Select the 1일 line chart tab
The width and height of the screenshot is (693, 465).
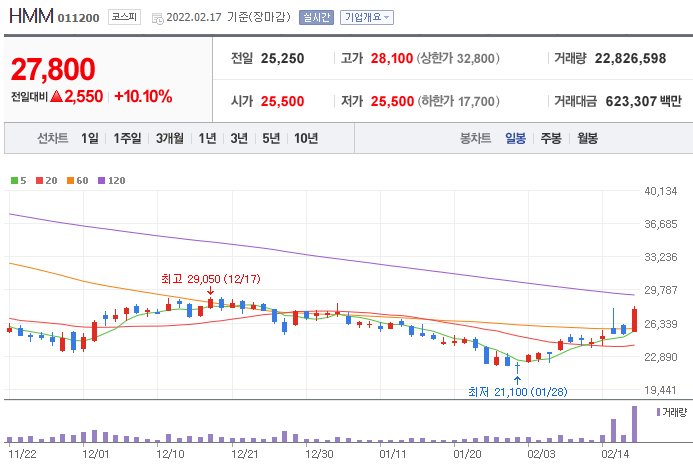(90, 138)
